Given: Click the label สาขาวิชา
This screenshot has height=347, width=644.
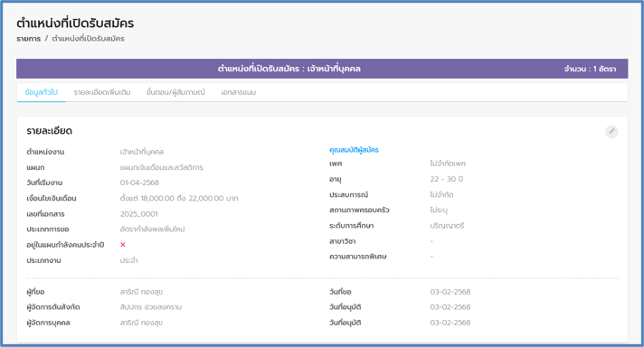Looking at the screenshot, I should point(342,241).
